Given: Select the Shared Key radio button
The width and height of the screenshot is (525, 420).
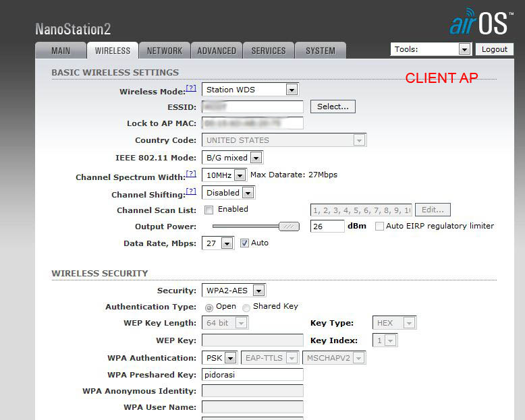Looking at the screenshot, I should click(x=246, y=307).
